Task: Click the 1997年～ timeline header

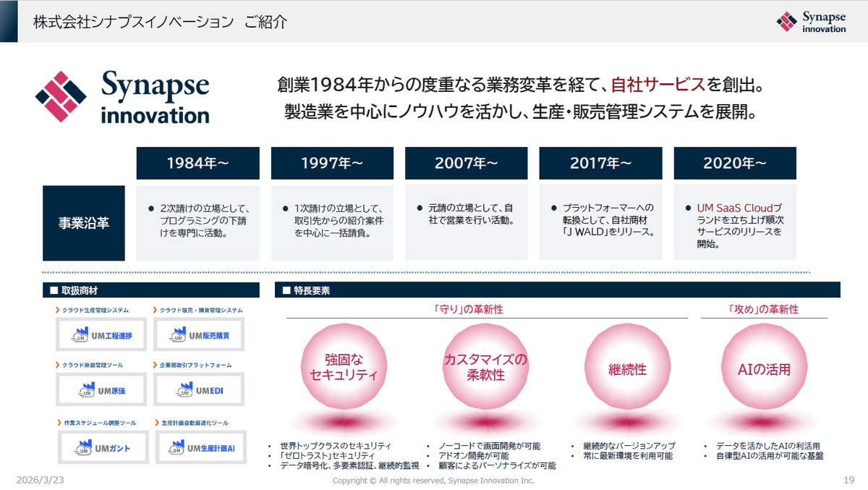Action: click(x=332, y=163)
